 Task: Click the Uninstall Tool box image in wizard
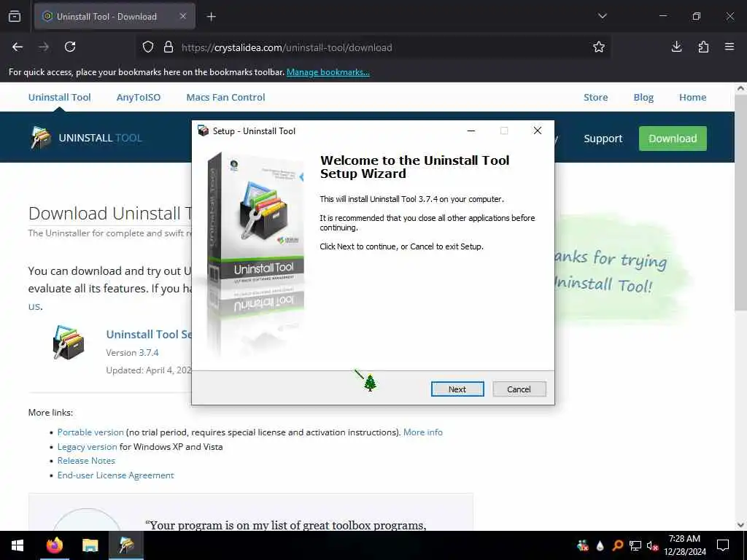pyautogui.click(x=256, y=253)
